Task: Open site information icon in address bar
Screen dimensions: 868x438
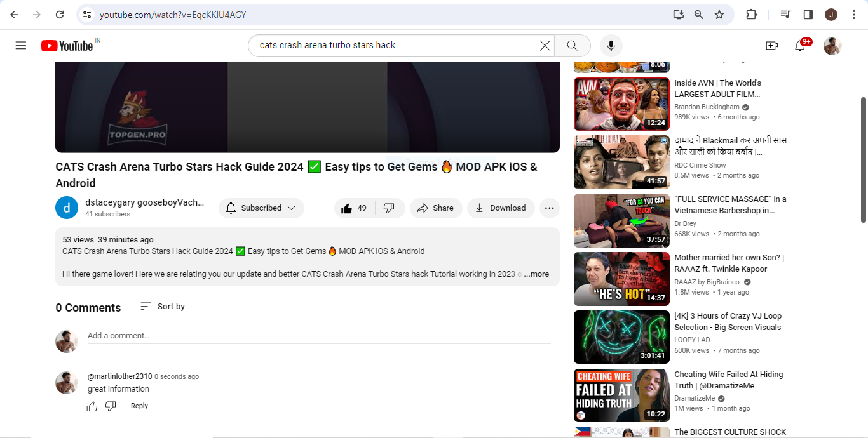Action: (87, 15)
